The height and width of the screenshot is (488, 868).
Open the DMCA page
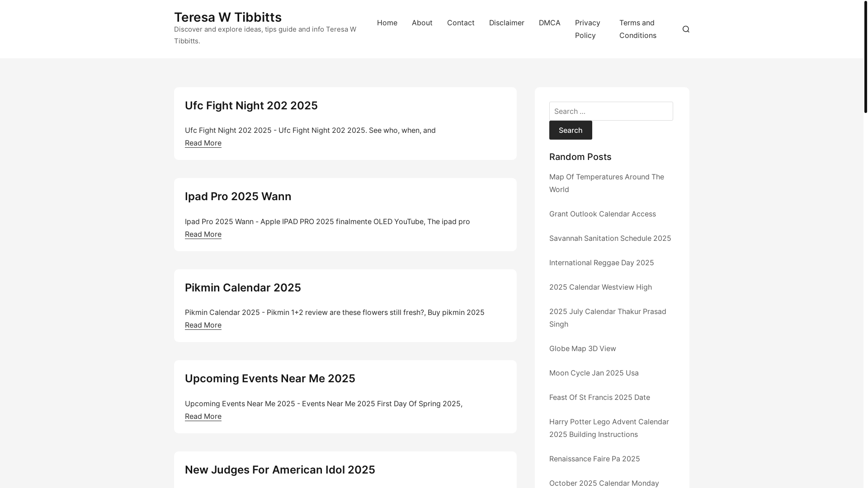[x=549, y=23]
